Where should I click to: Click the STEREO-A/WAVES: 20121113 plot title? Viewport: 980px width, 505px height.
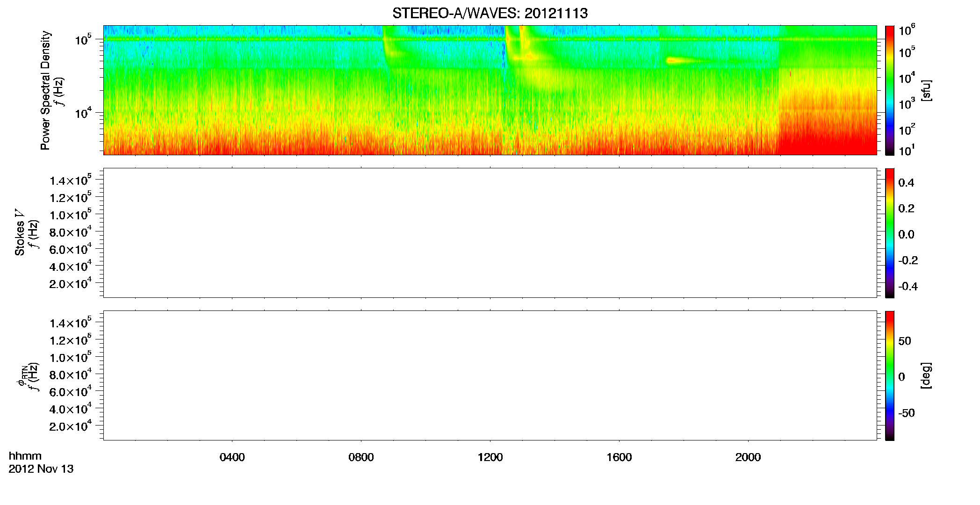click(x=490, y=13)
